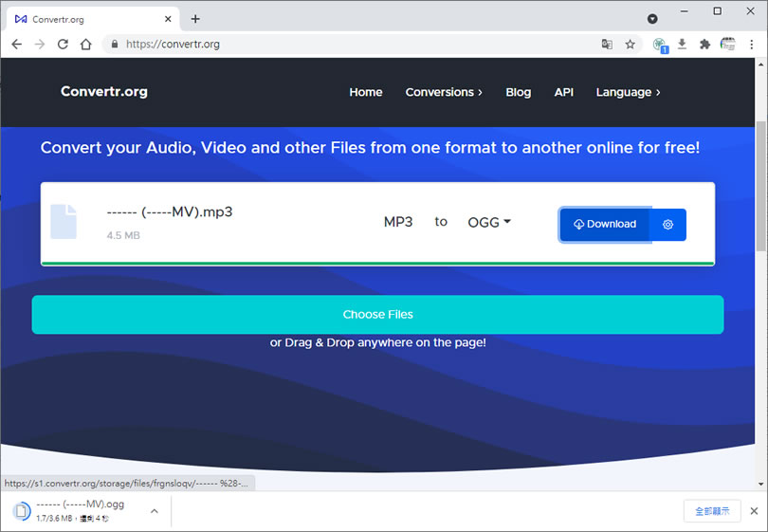Screen dimensions: 768x532
Task: Reload the convertr.org page
Action: point(63,45)
